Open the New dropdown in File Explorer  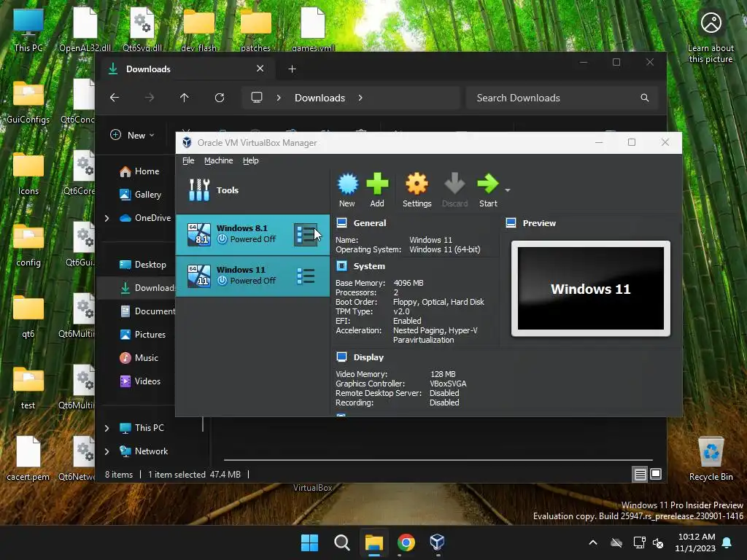click(133, 135)
